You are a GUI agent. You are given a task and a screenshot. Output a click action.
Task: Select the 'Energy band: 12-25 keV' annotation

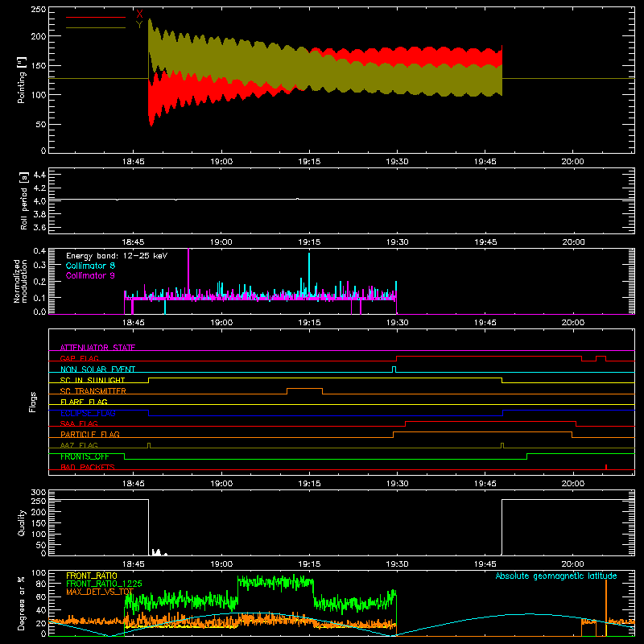(x=117, y=256)
